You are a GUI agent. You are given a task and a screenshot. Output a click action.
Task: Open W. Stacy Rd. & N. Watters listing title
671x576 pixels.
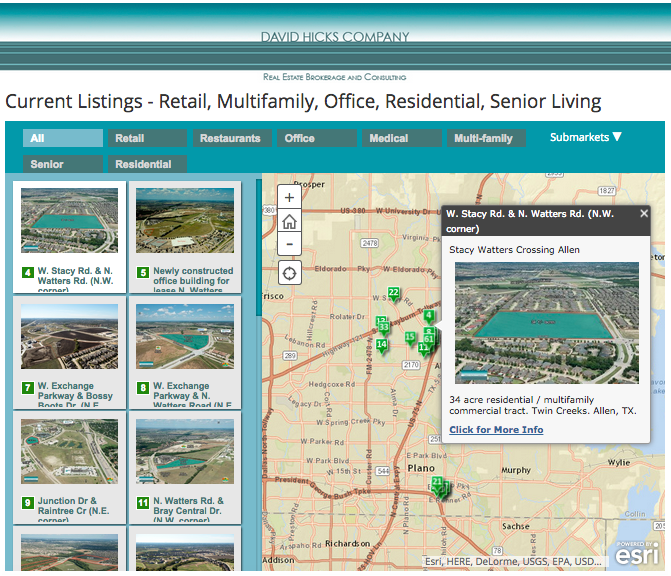click(75, 279)
